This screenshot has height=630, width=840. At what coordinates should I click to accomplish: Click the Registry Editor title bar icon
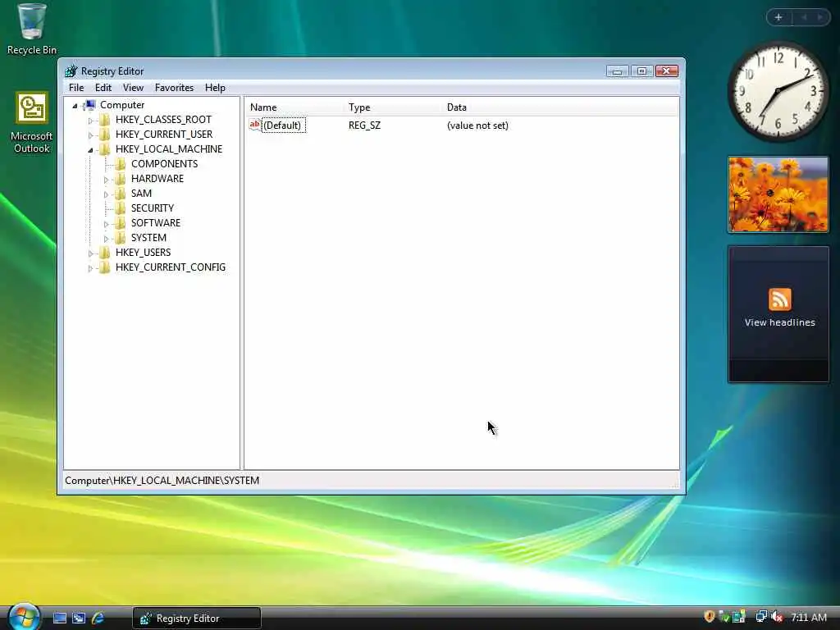coord(71,71)
